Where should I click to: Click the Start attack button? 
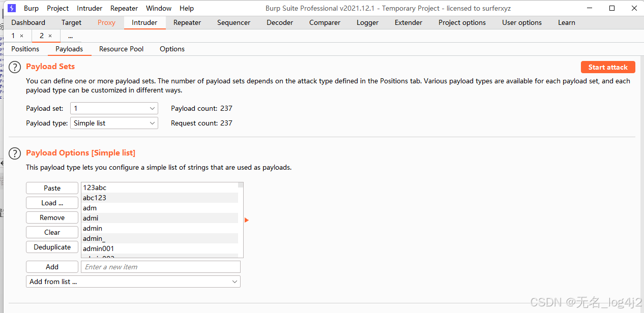tap(608, 67)
